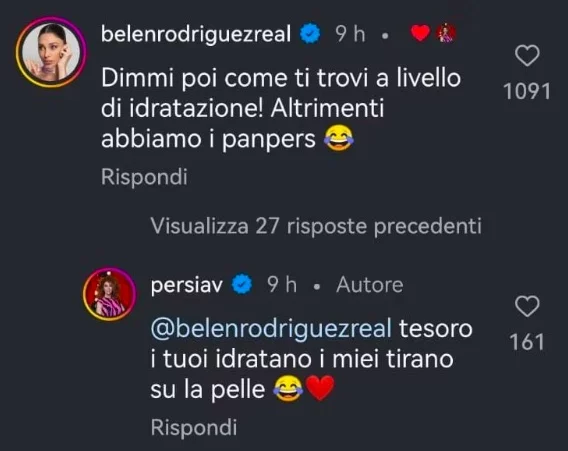Tap the tiny author avatar beside red heart

click(x=447, y=33)
